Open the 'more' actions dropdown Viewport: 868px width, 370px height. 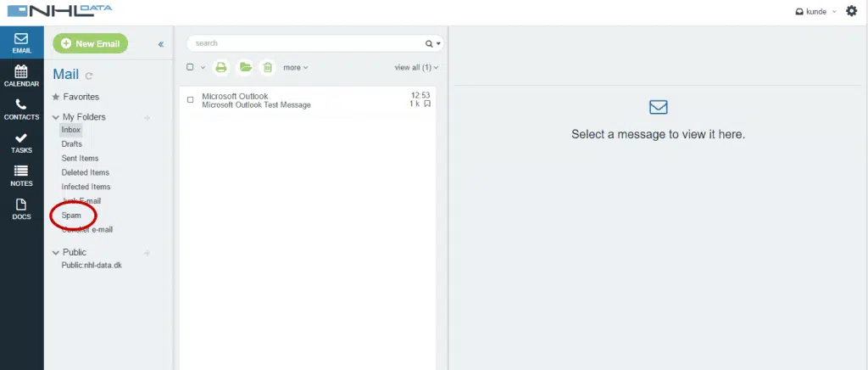296,68
